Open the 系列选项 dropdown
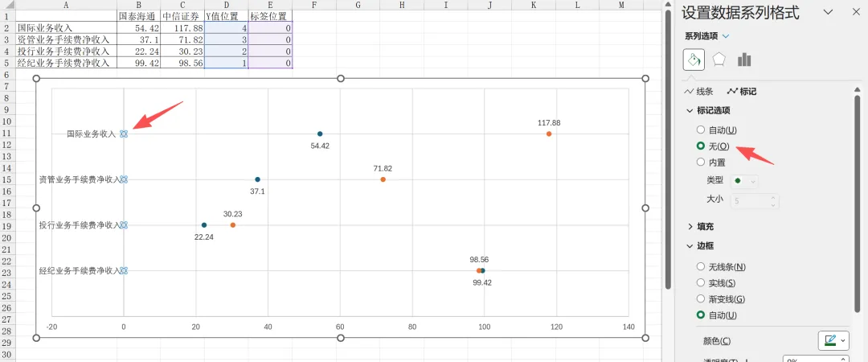868x362 pixels. tap(707, 36)
